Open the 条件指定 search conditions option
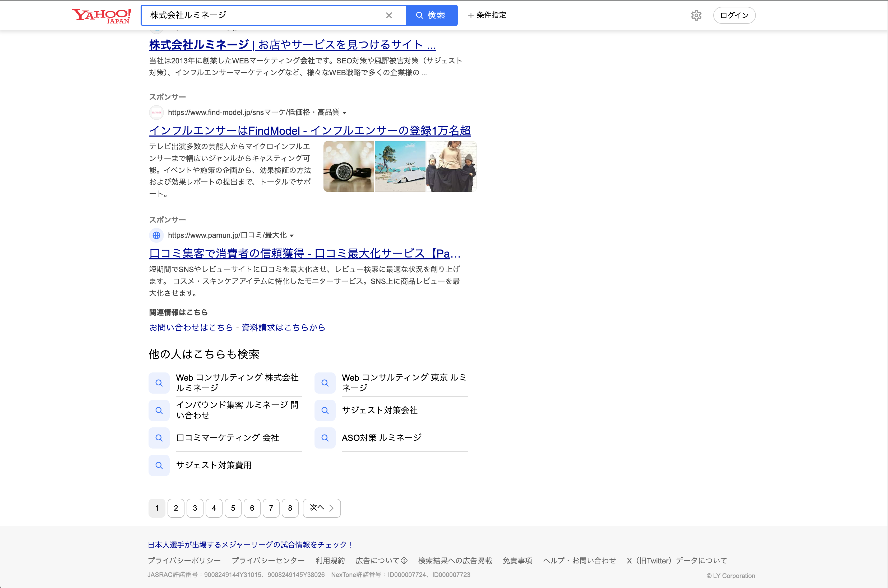Image resolution: width=888 pixels, height=588 pixels. click(487, 15)
